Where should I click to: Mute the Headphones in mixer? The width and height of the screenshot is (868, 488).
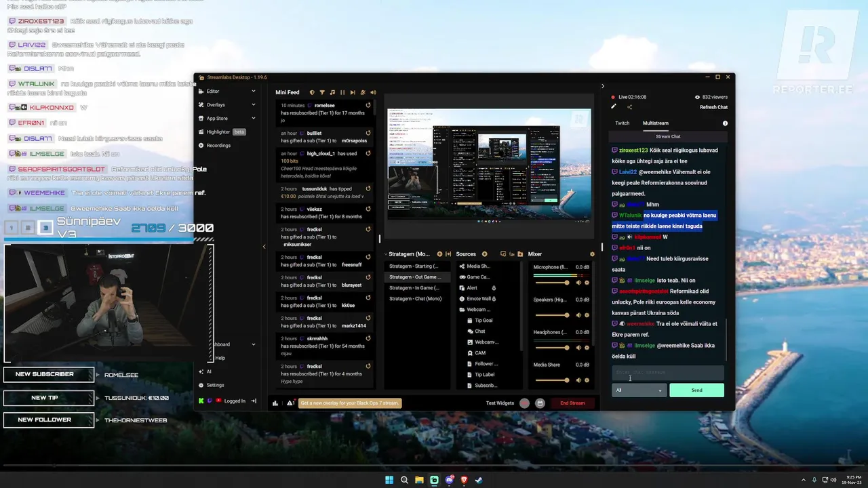(579, 348)
